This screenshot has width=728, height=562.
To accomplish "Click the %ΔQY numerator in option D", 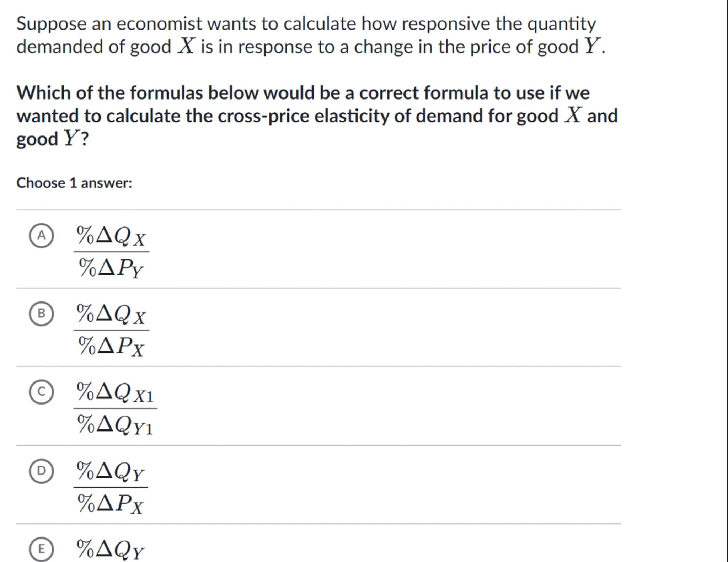I will [x=111, y=471].
